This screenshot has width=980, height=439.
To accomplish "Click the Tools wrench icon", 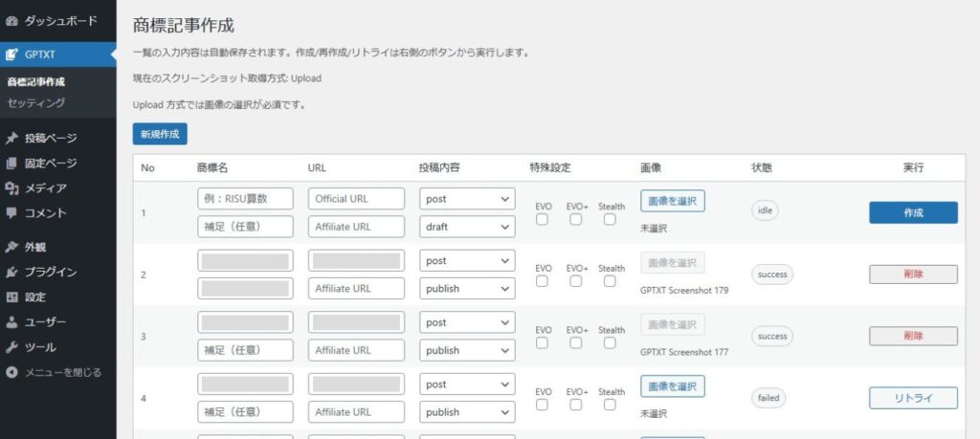I will [11, 347].
